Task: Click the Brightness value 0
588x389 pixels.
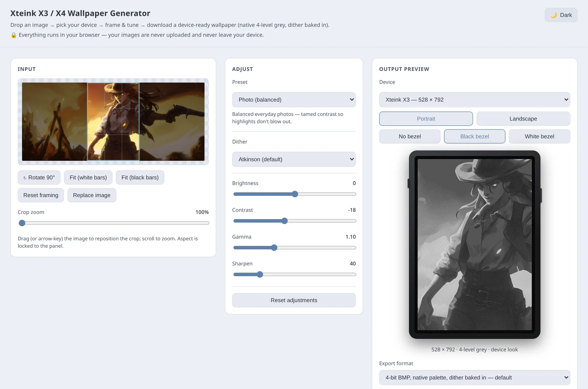Action: pos(354,183)
